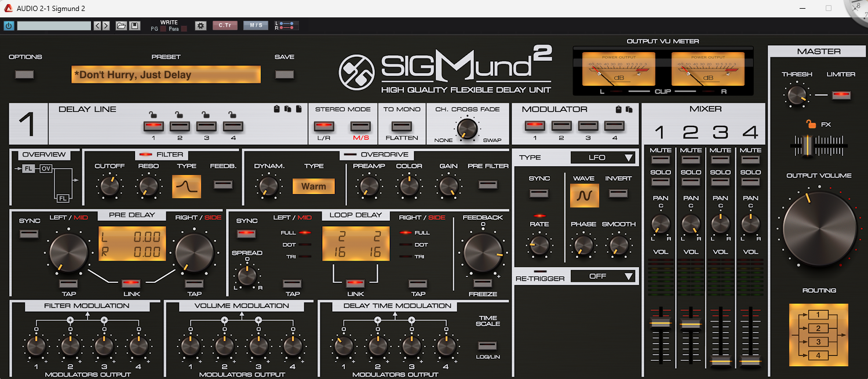This screenshot has height=379, width=868.
Task: Click mixer channel 3 volume fader
Action: pyautogui.click(x=720, y=362)
